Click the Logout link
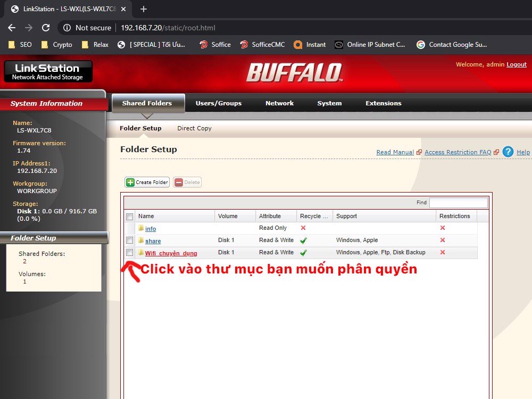 pos(517,64)
